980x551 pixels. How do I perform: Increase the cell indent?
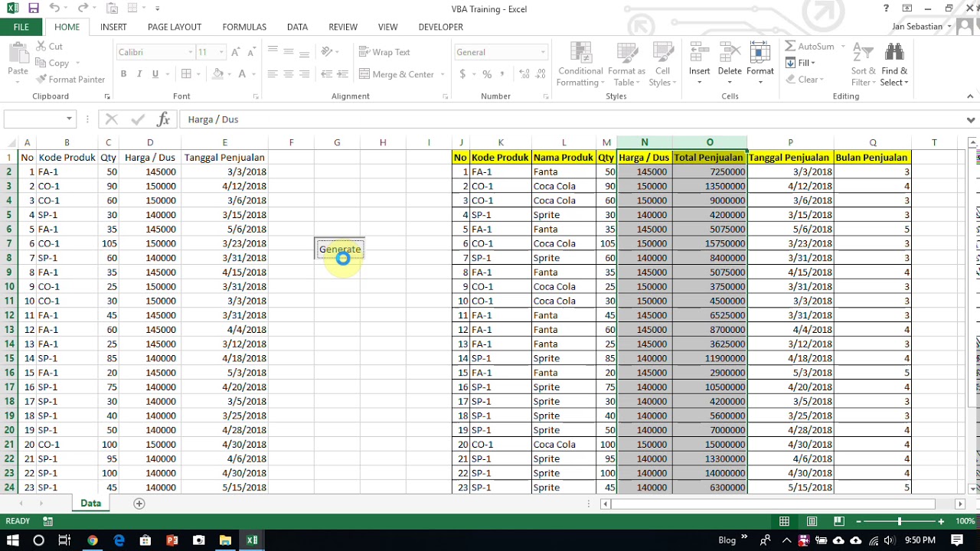(x=343, y=74)
